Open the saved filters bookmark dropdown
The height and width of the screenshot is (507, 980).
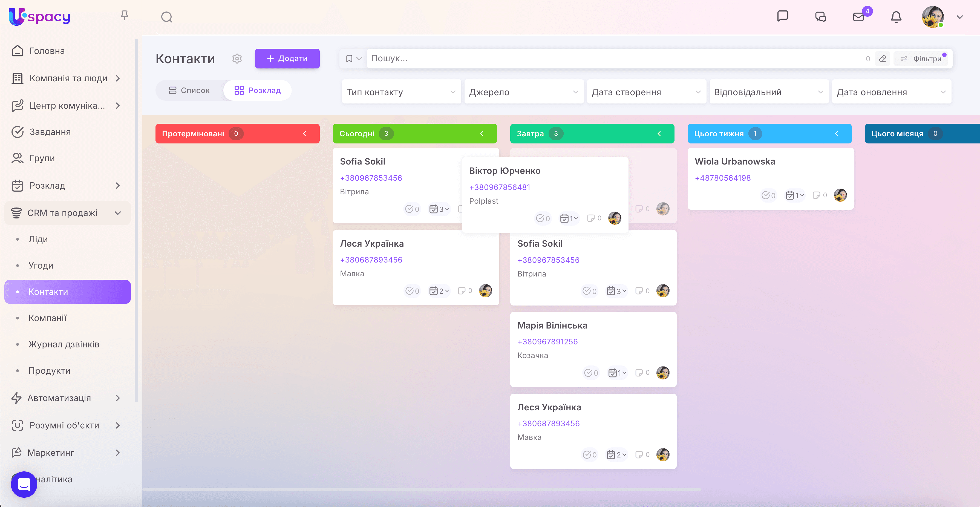[x=353, y=59]
